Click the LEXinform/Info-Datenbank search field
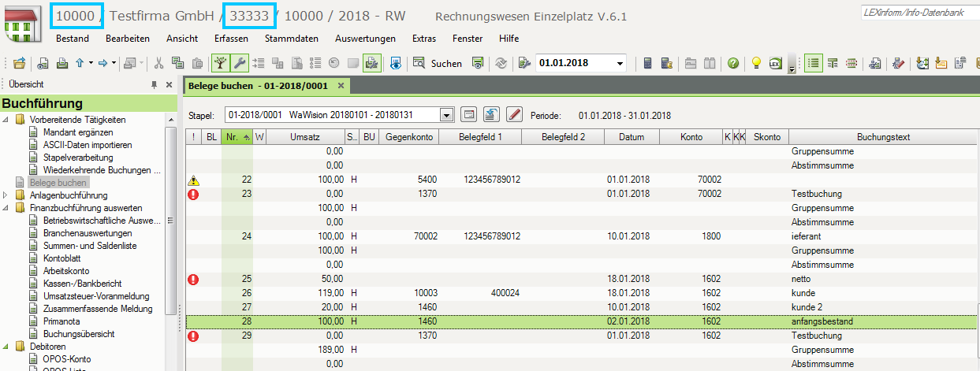The height and width of the screenshot is (371, 980). pos(930,13)
